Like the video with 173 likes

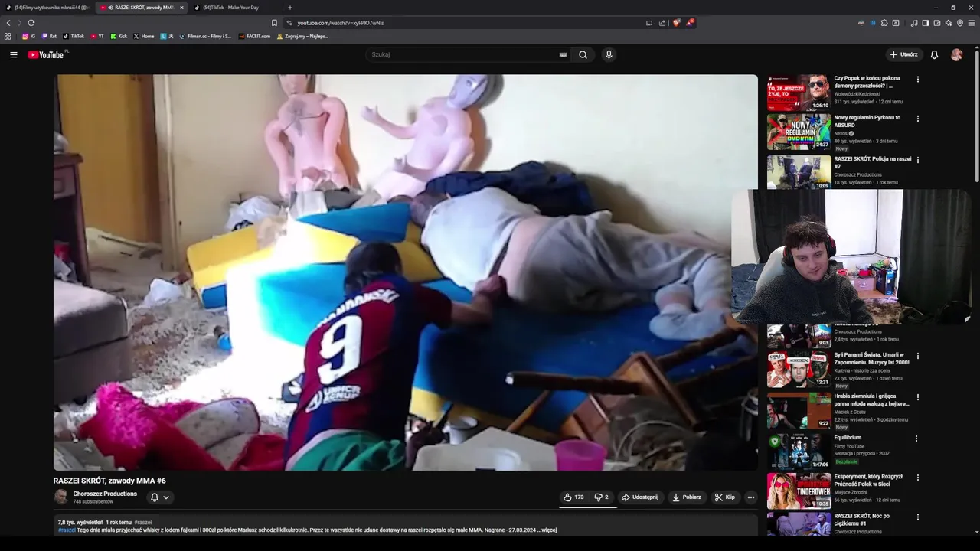tap(573, 497)
